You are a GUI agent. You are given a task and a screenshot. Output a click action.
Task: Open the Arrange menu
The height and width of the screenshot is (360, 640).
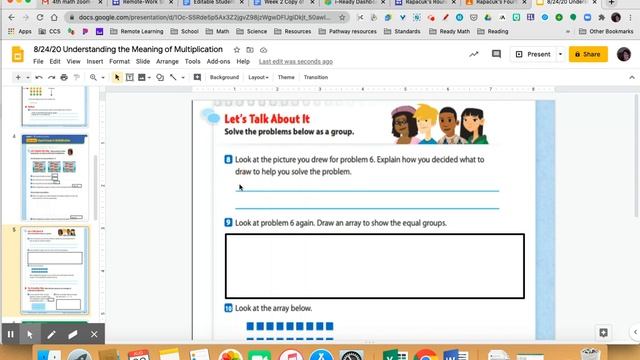coord(167,62)
